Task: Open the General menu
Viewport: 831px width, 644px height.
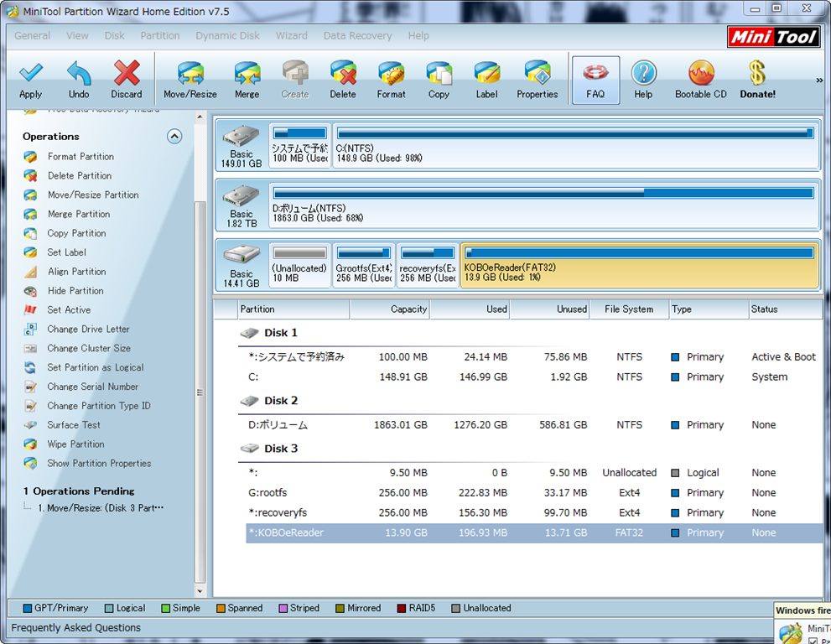Action: [33, 35]
